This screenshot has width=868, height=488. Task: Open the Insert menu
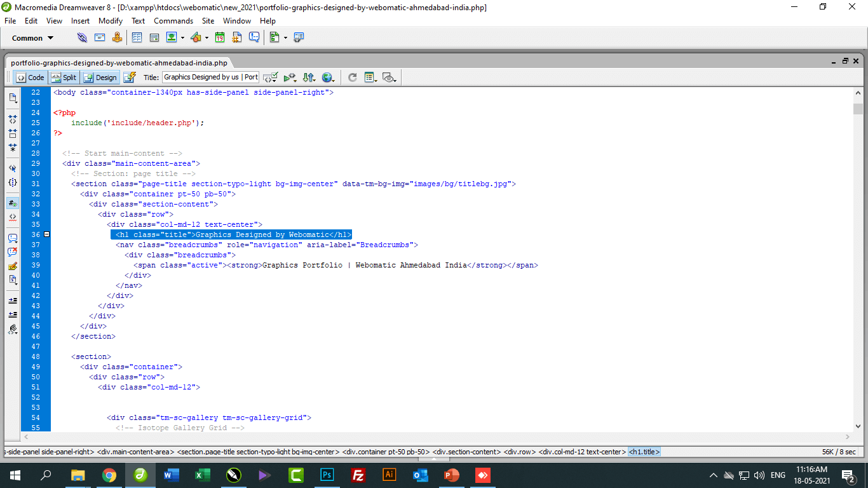pos(80,21)
